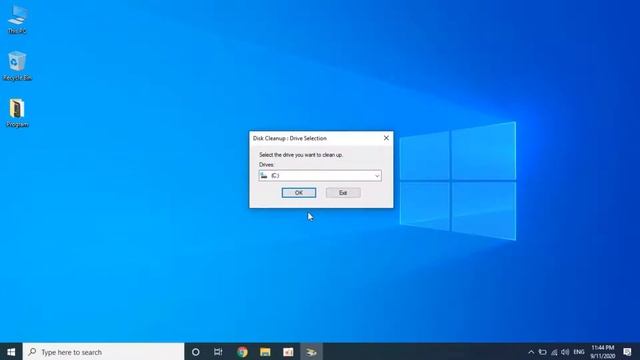The image size is (640, 360).
Task: Open Task View on the taskbar
Action: pos(218,352)
